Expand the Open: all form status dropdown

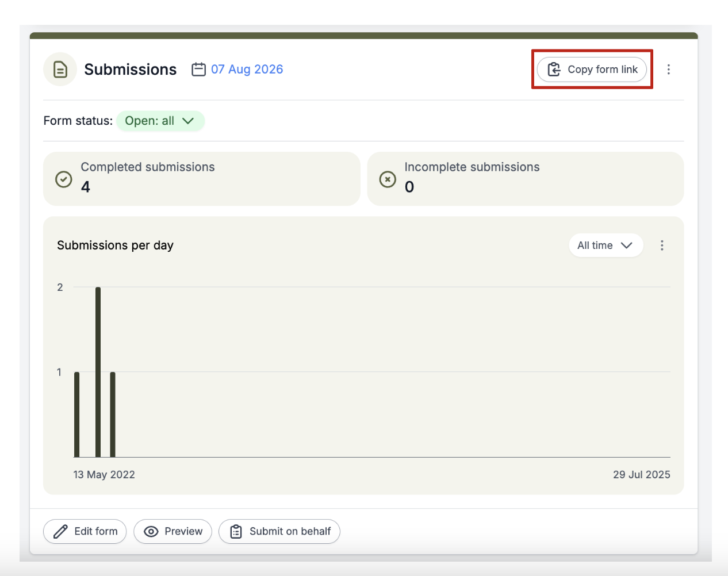click(x=160, y=121)
